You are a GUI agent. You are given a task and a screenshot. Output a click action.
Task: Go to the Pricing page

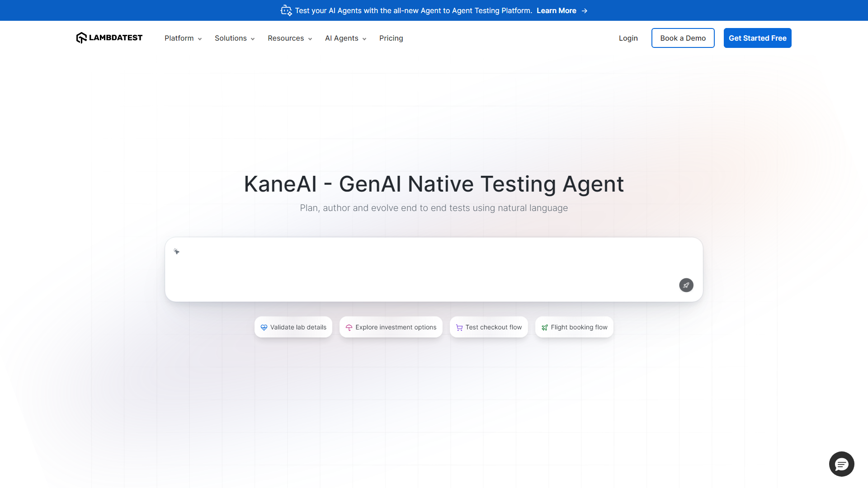(x=391, y=38)
